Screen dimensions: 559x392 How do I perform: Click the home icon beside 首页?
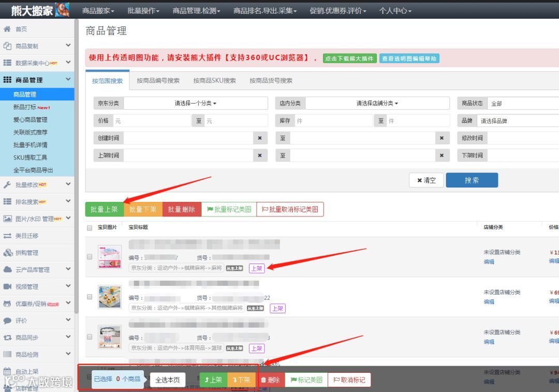pos(7,29)
